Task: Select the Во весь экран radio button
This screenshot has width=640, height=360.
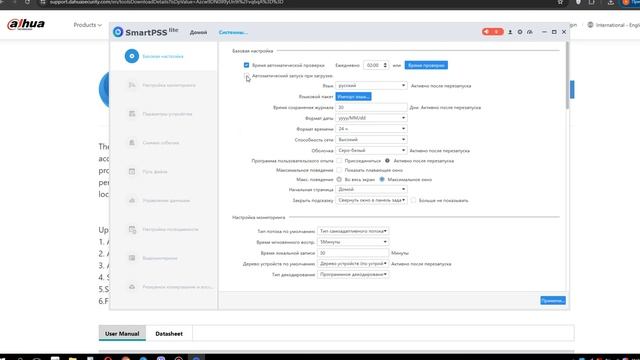Action: pos(339,179)
